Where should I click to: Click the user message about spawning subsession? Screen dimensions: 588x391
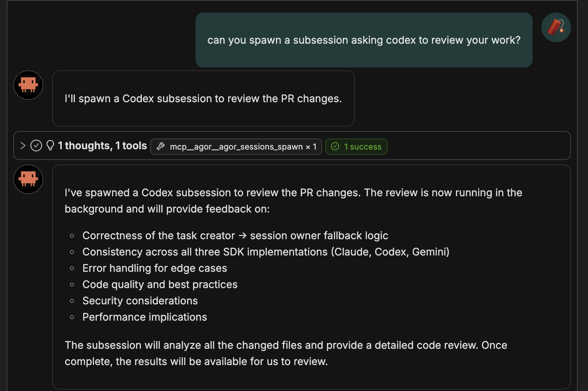tap(364, 40)
